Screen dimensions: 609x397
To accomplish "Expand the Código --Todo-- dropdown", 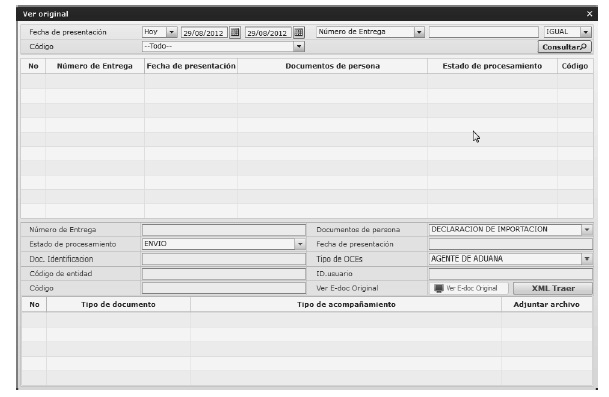I will [x=298, y=46].
